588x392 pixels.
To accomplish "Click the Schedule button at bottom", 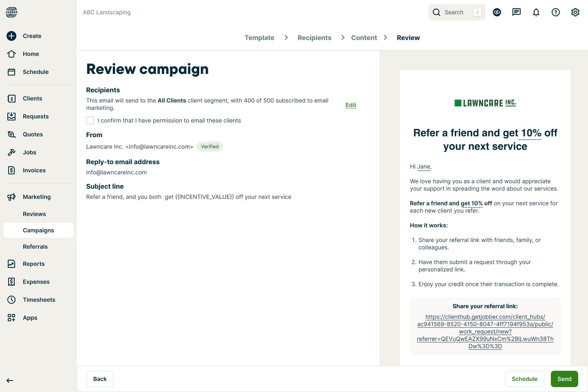I will [524, 379].
